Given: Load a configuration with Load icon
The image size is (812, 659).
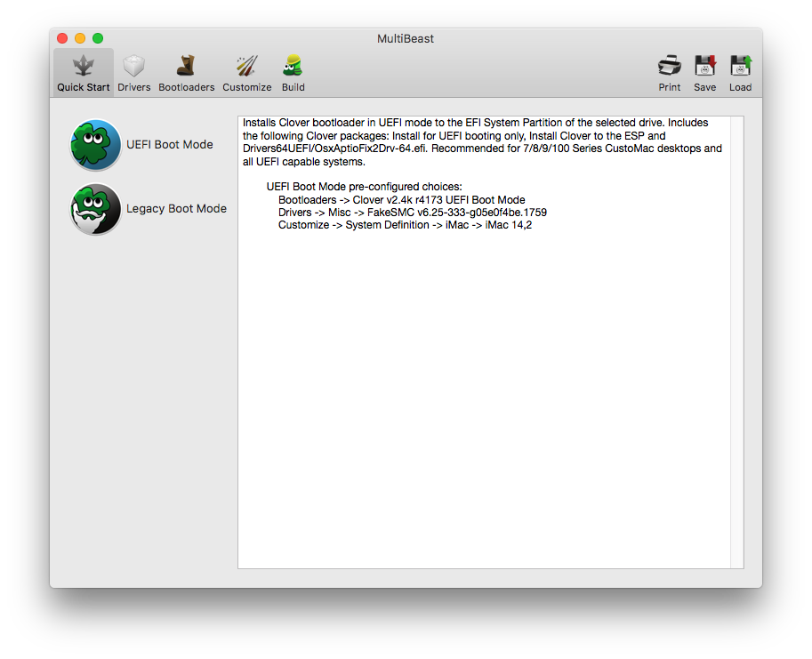Looking at the screenshot, I should (740, 67).
